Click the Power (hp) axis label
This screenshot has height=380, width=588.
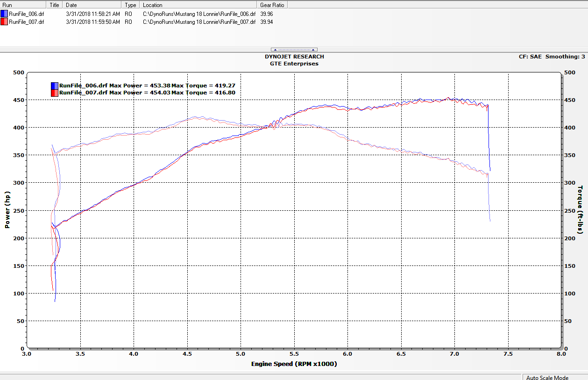(7, 210)
